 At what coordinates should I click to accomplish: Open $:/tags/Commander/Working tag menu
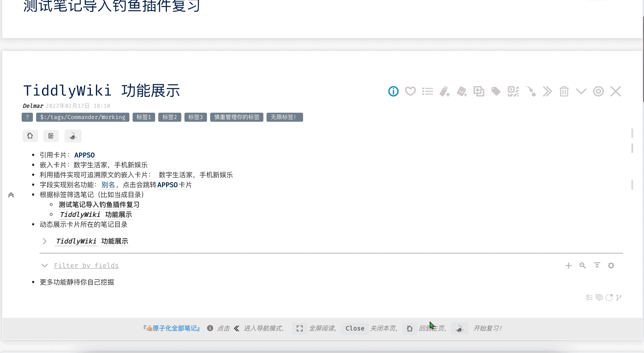click(x=83, y=117)
